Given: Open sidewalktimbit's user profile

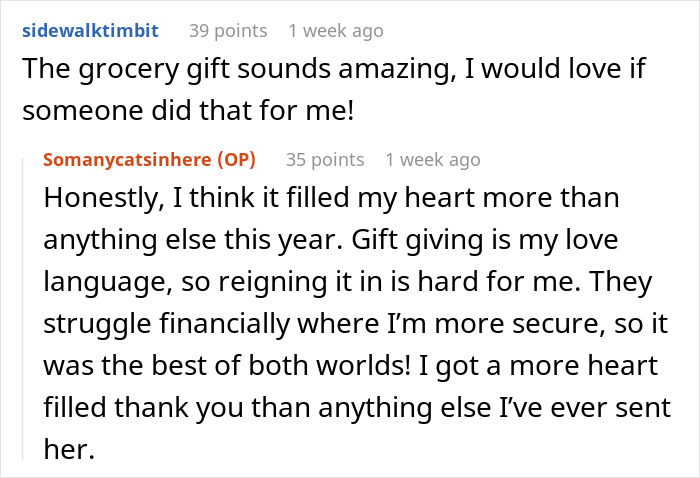Looking at the screenshot, I should (90, 30).
